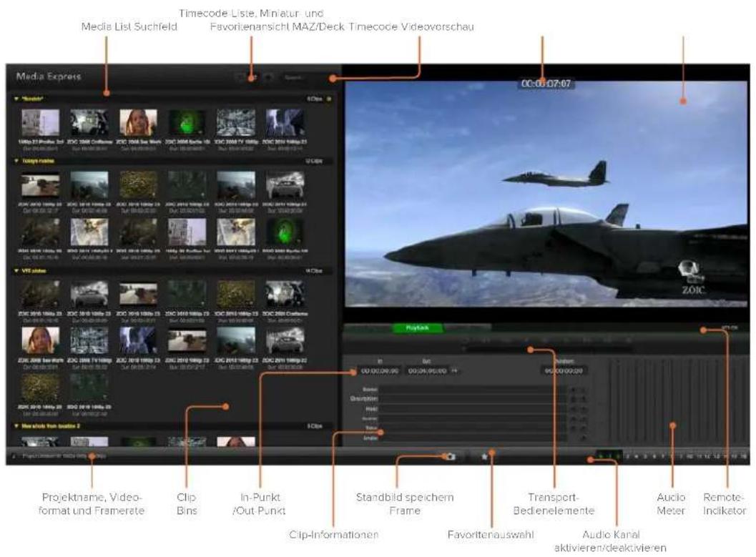Select the lightning clip in VFX plates
The width and height of the screenshot is (756, 557).
click(138, 340)
